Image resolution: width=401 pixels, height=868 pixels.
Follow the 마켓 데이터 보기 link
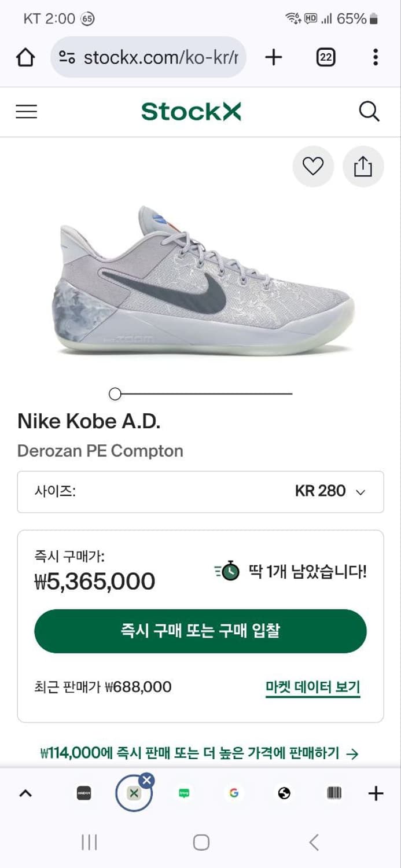click(x=312, y=687)
